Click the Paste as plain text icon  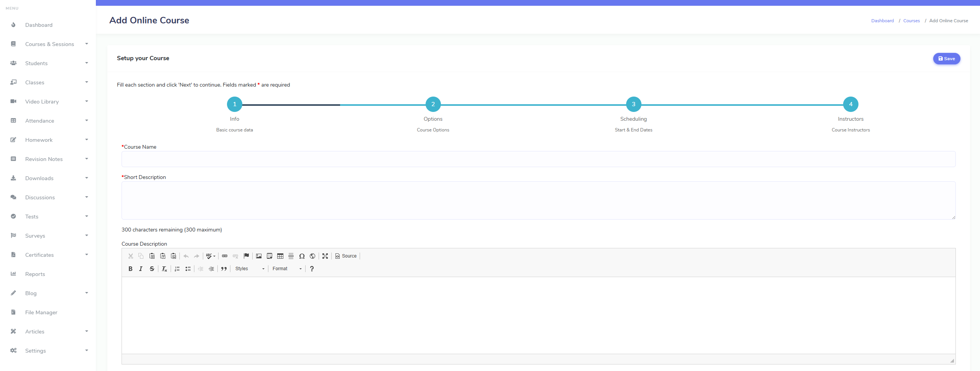click(163, 256)
